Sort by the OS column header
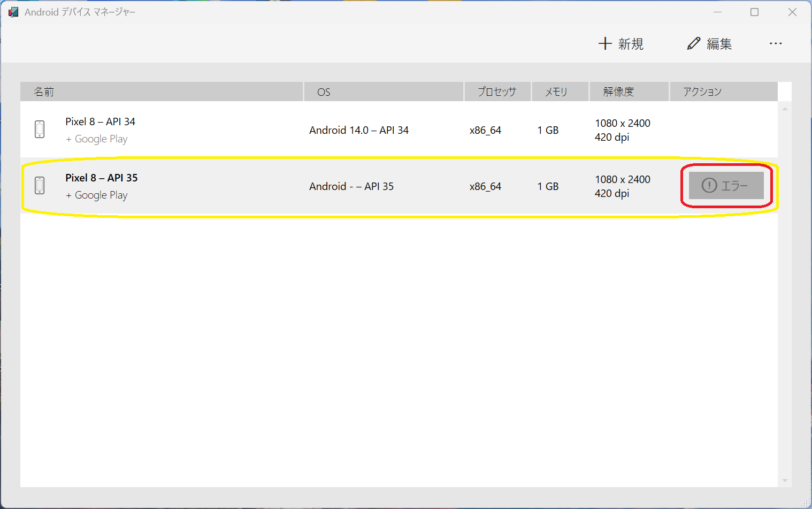 (x=384, y=92)
